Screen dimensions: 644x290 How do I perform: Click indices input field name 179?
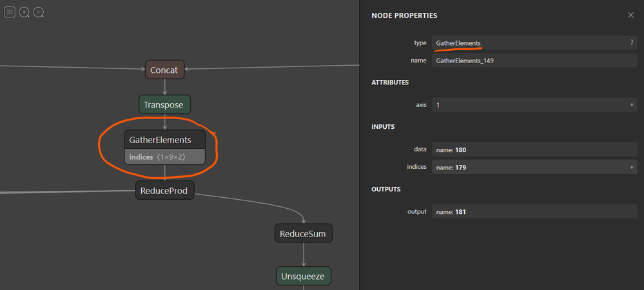tap(529, 167)
